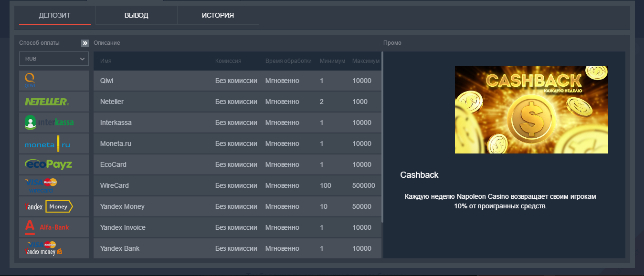Click WireCard maximum value 500000
Viewport: 644px width, 276px height.
pyautogui.click(x=364, y=185)
